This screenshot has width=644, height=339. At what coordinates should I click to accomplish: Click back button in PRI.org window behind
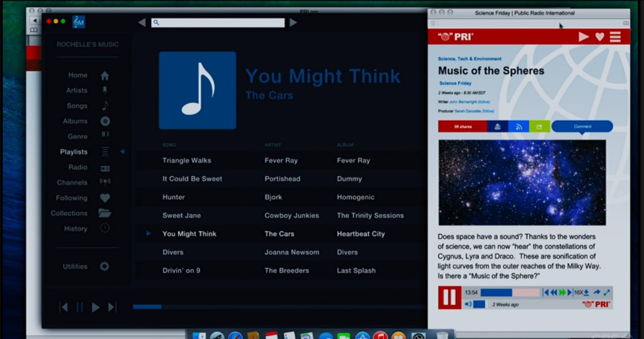point(34,20)
